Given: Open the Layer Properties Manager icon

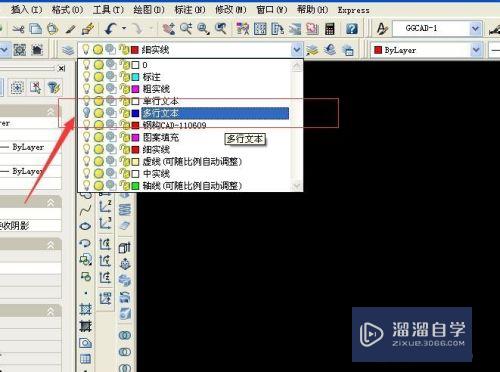Looking at the screenshot, I should tap(68, 50).
